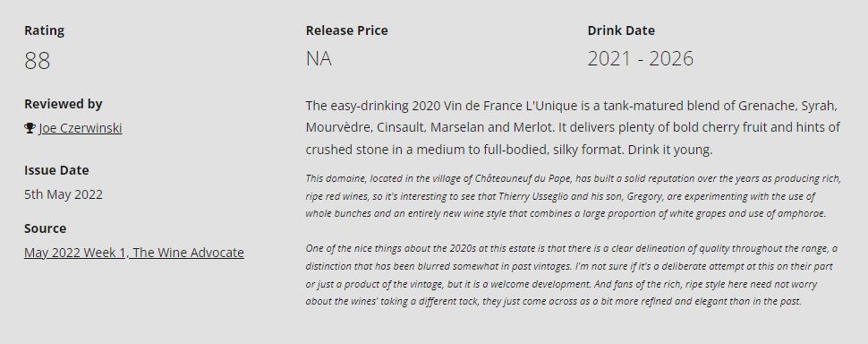Select the 5th May 2022 date text
Image resolution: width=868 pixels, height=344 pixels.
coord(64,194)
